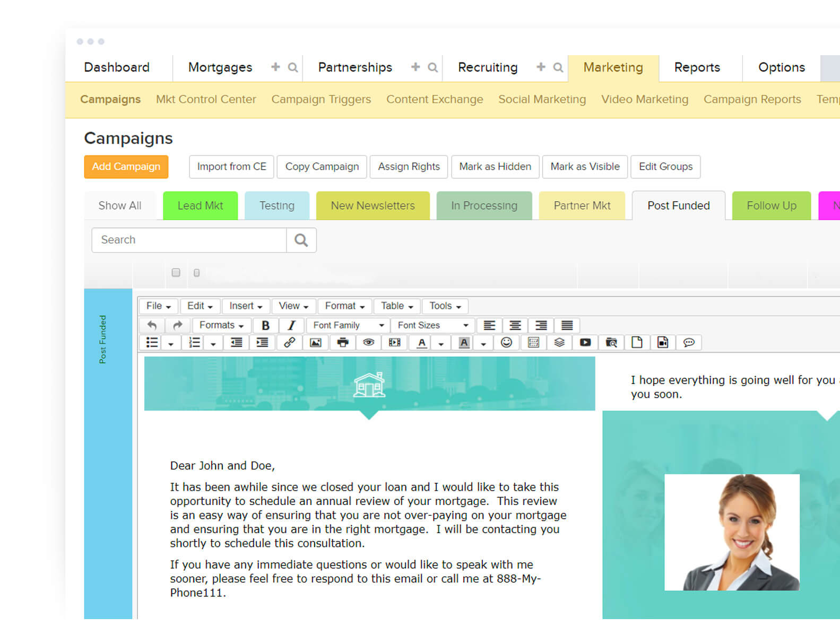Expand the Formats dropdown

coord(221,325)
